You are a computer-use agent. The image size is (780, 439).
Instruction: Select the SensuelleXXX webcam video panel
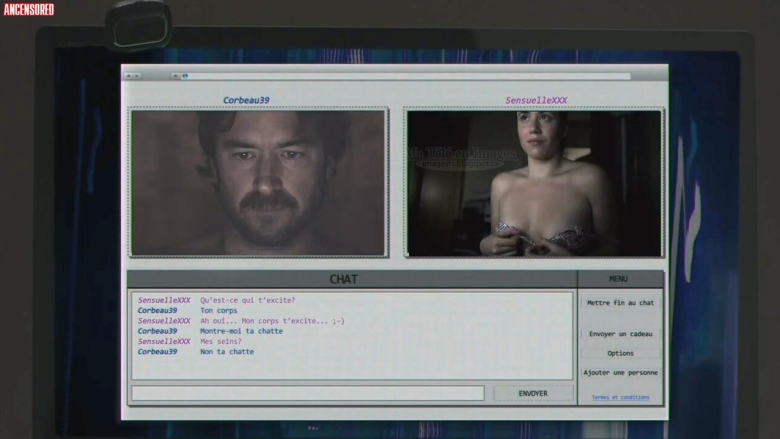click(534, 183)
